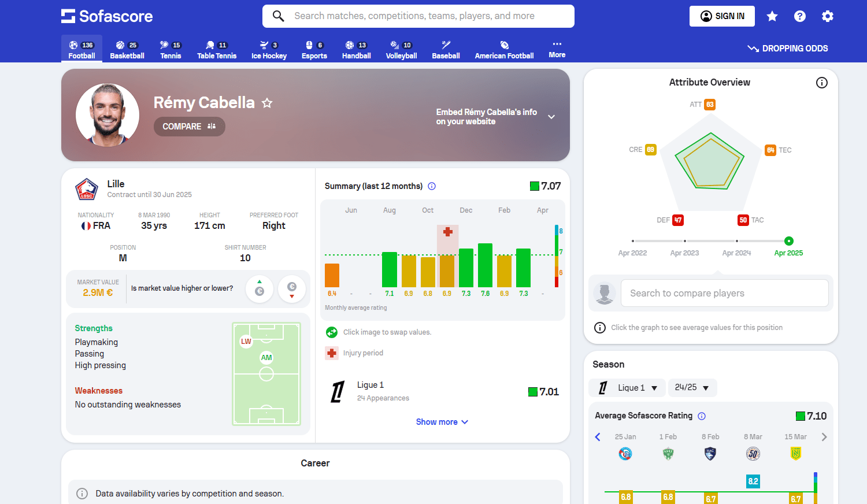Click the favorites star in header
The width and height of the screenshot is (867, 504).
(772, 16)
